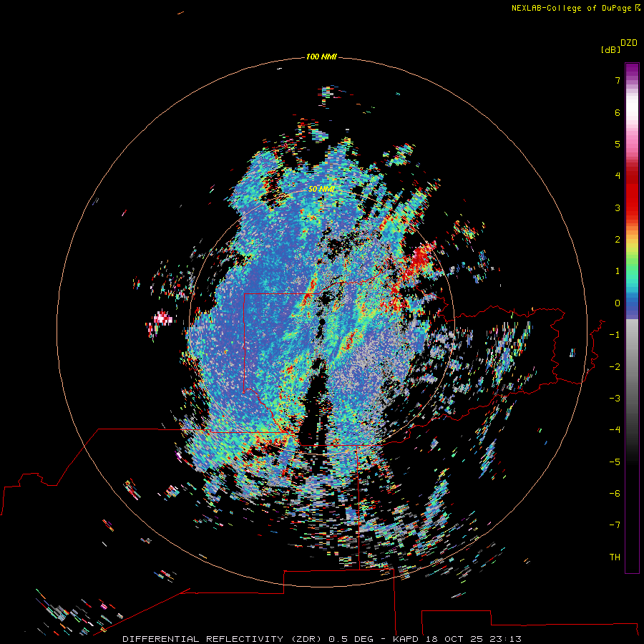Image resolution: width=644 pixels, height=644 pixels.
Task: Click the "[dB]" unit label
Action: tap(610, 49)
